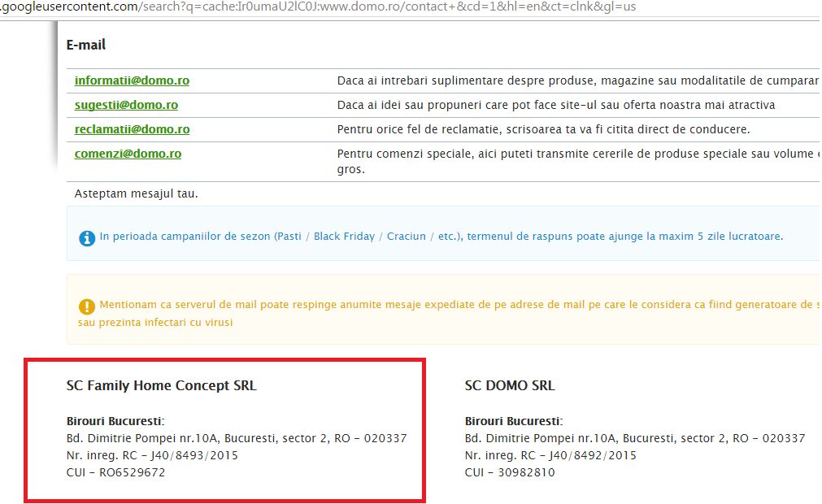
Task: Click the E-mail section heading
Action: pyautogui.click(x=85, y=45)
